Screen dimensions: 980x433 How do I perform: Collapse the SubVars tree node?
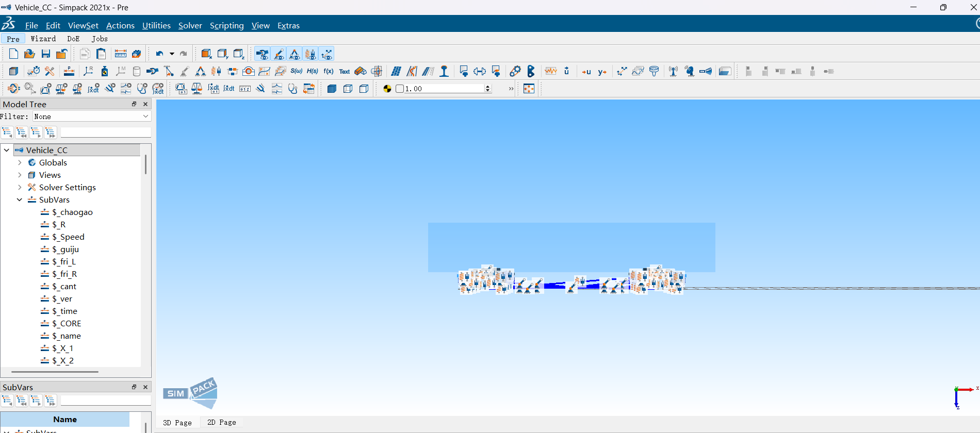pos(20,199)
